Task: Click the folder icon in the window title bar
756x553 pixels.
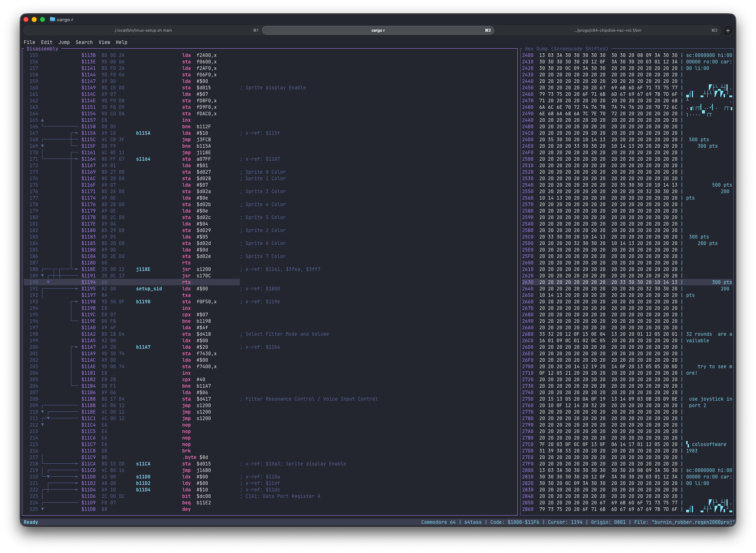Action: point(53,19)
